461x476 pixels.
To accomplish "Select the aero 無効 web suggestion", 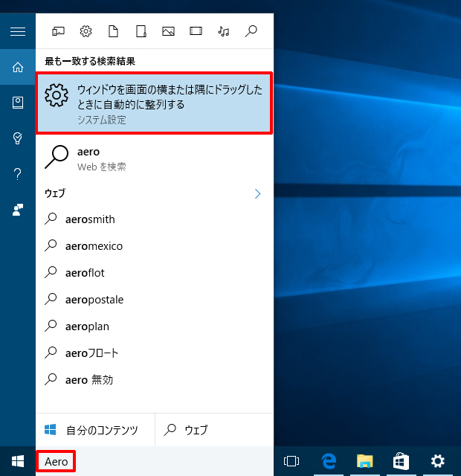I will pos(154,380).
